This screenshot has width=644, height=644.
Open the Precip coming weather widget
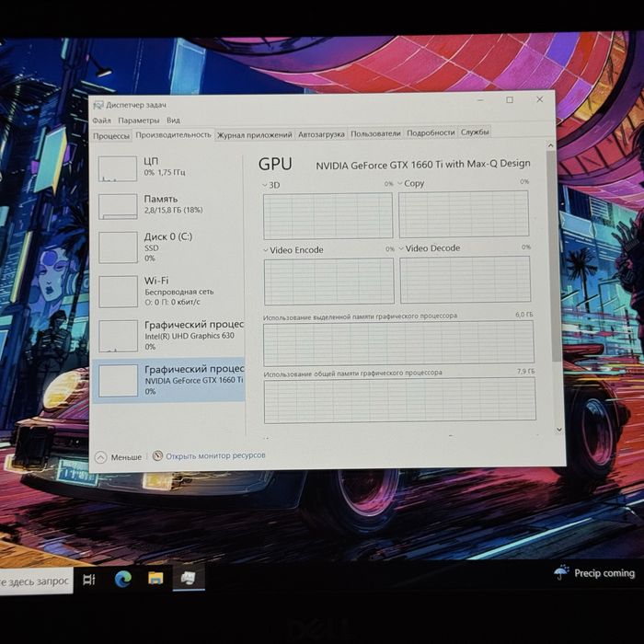594,573
